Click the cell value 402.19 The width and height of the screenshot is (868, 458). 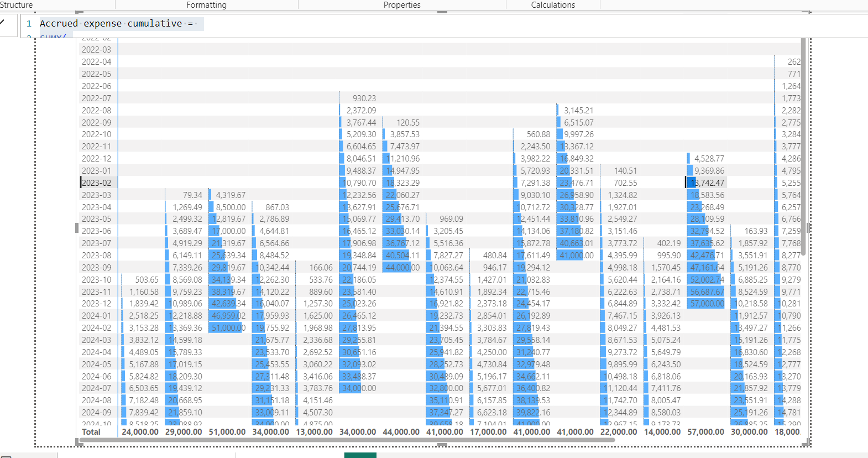tap(669, 243)
